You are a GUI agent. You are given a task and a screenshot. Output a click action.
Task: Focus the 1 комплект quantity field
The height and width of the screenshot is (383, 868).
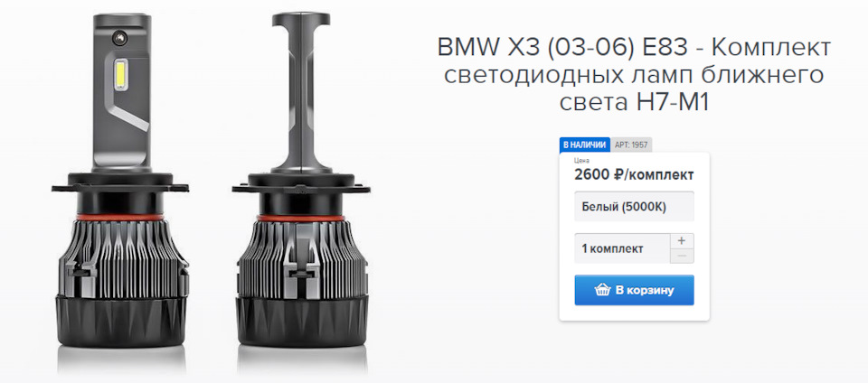coord(622,248)
